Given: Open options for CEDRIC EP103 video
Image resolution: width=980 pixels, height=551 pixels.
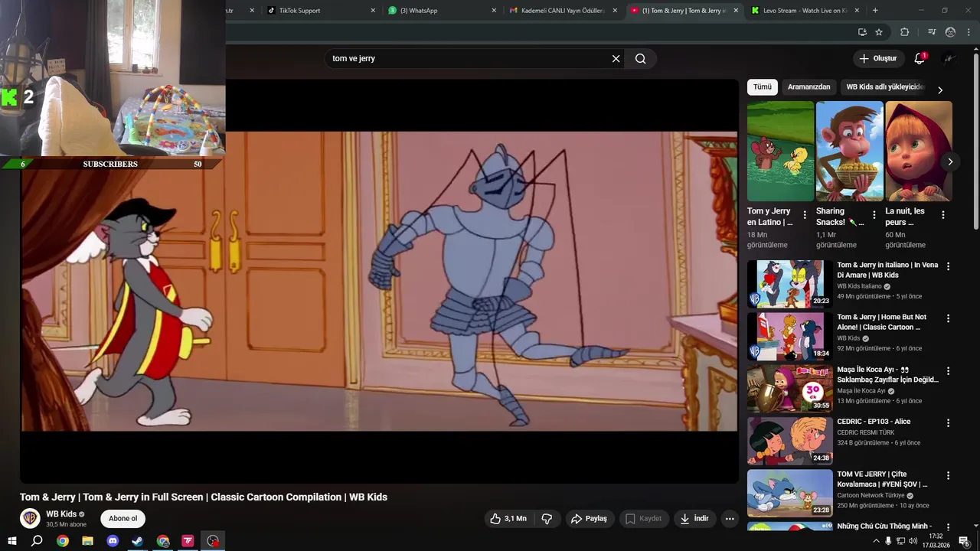Looking at the screenshot, I should pos(948,423).
